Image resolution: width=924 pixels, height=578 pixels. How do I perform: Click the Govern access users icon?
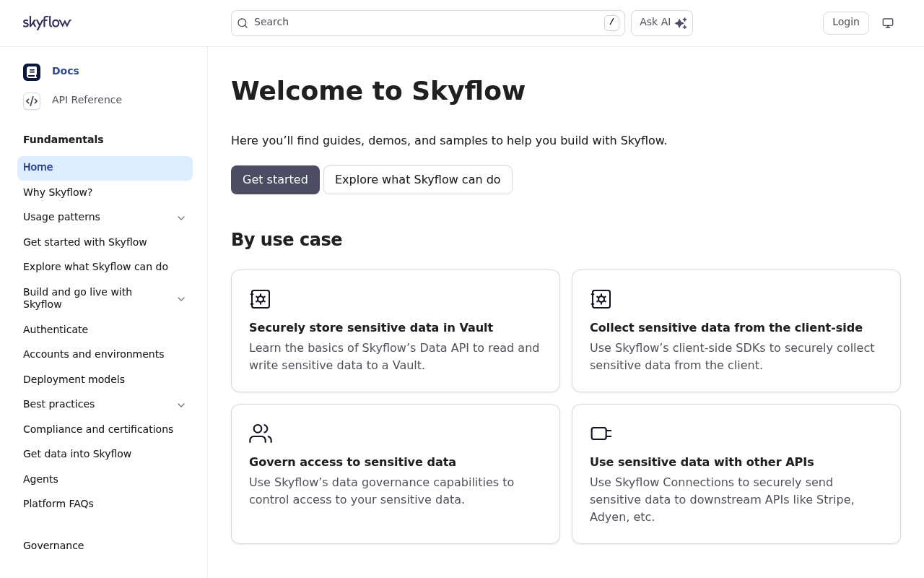pyautogui.click(x=260, y=433)
